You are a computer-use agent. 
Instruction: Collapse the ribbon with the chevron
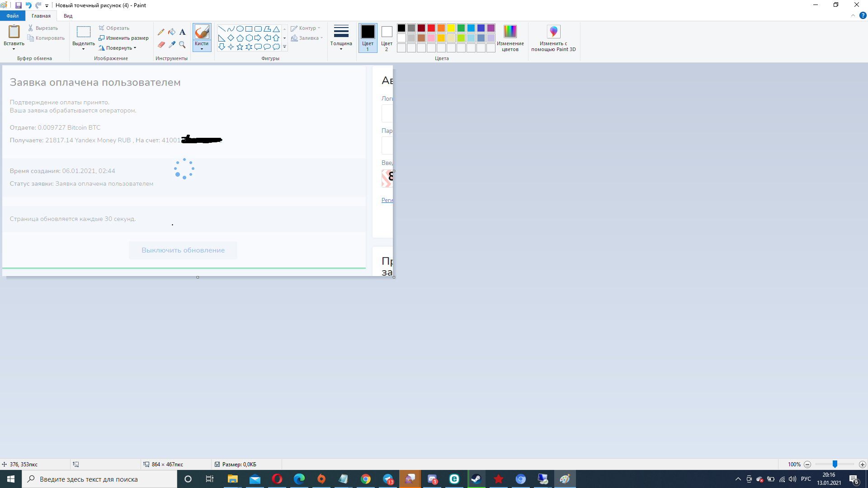(x=853, y=15)
